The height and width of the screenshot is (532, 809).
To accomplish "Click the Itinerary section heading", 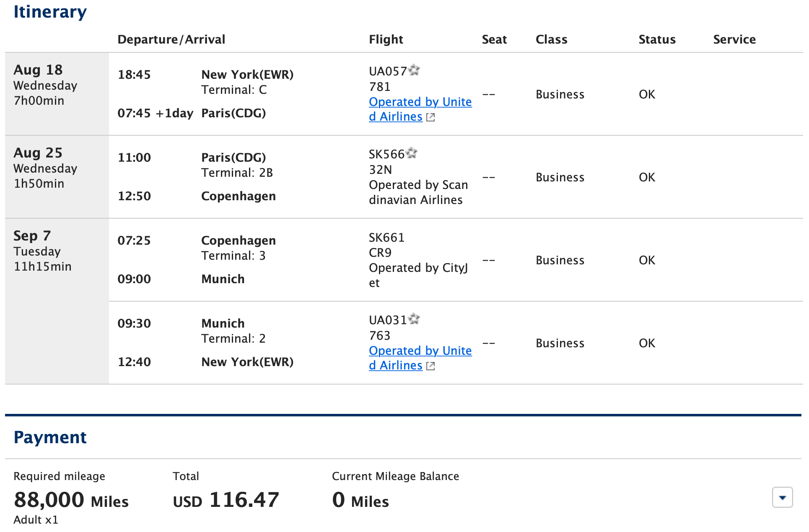I will click(50, 12).
